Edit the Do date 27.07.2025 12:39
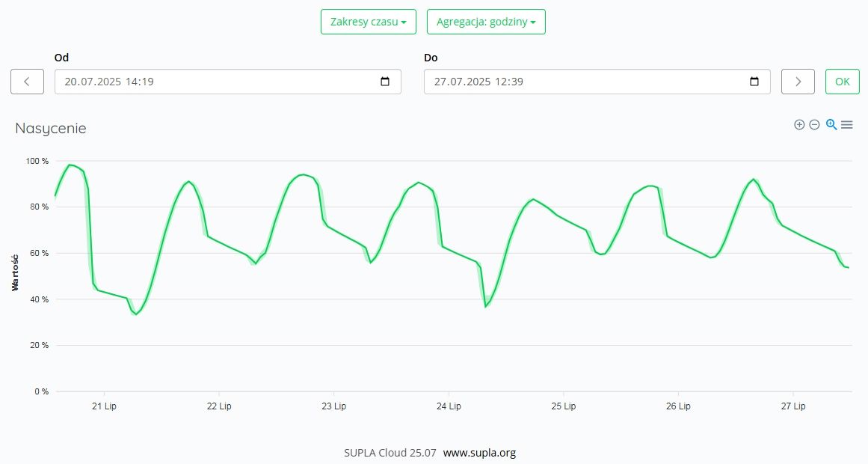Screen dimensions: 868x464 [597, 82]
